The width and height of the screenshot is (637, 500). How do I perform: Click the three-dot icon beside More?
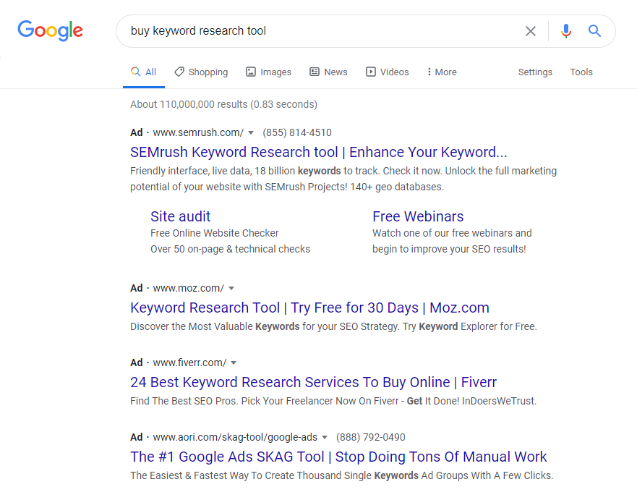(429, 72)
